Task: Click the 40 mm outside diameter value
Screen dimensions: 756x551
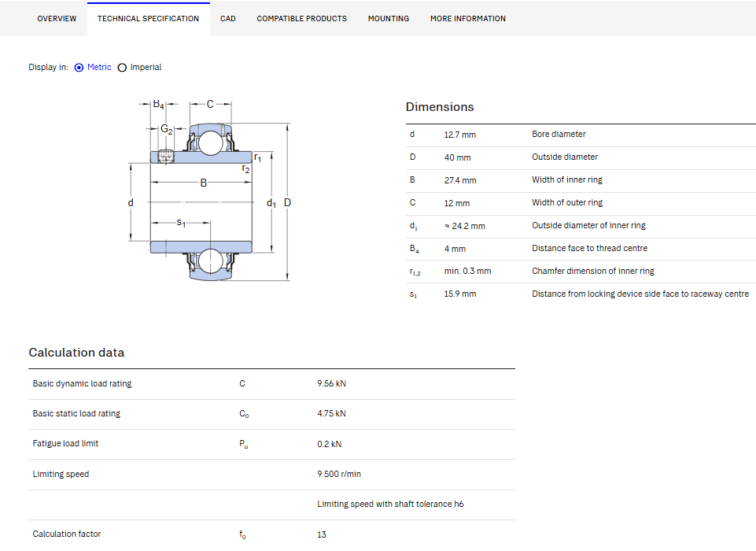Action: tap(458, 157)
